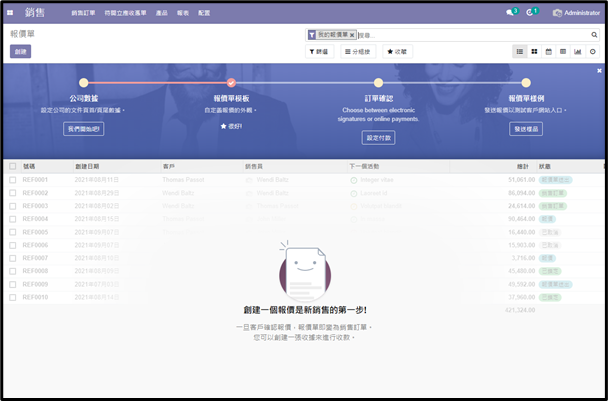Open the 待開立應收憑單 menu
Screen dimensions: 608x401
pyautogui.click(x=126, y=13)
